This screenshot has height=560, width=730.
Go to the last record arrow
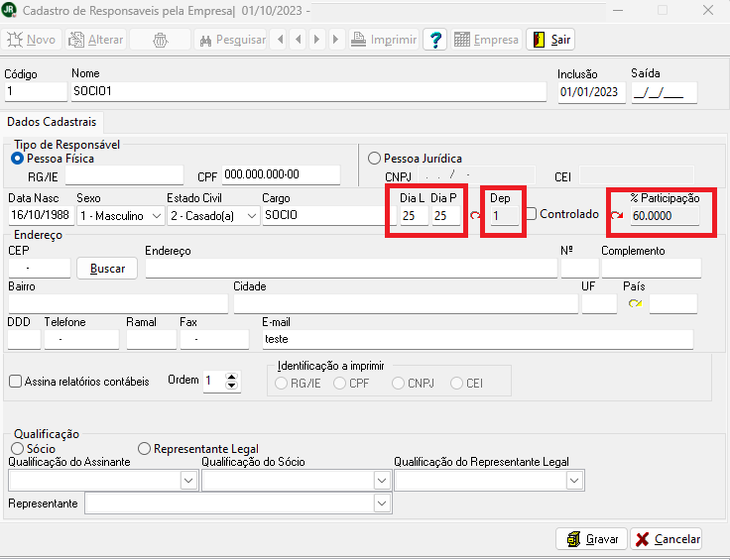click(335, 40)
